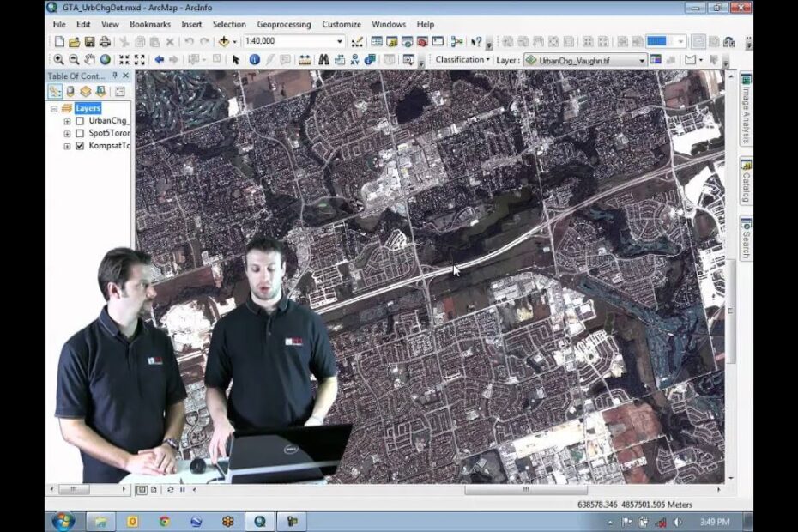Click the Add Data button

223,42
